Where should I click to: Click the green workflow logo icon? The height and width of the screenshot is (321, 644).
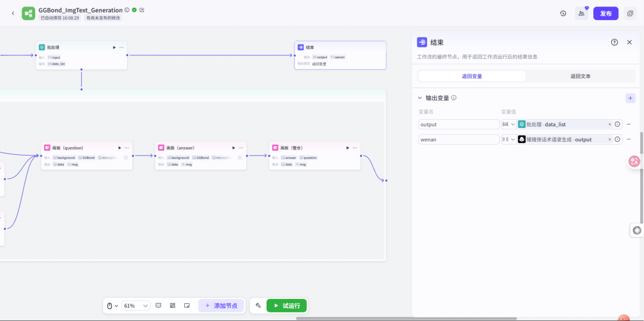click(x=29, y=13)
